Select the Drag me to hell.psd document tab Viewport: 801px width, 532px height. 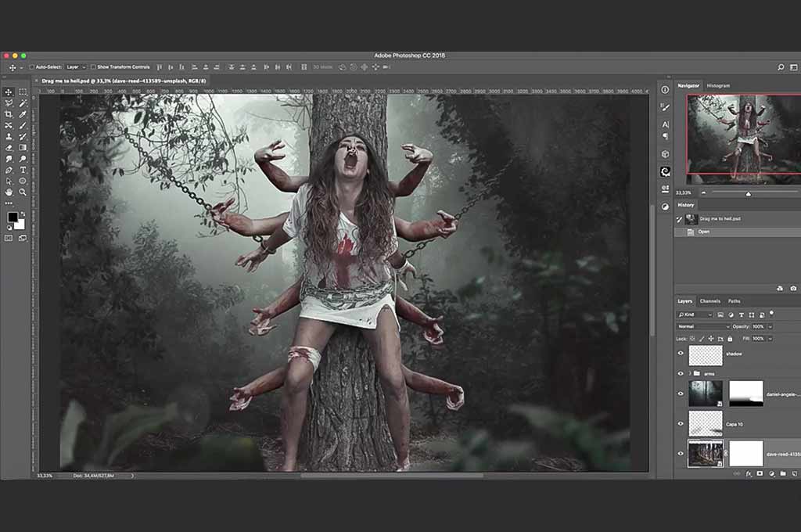124,81
